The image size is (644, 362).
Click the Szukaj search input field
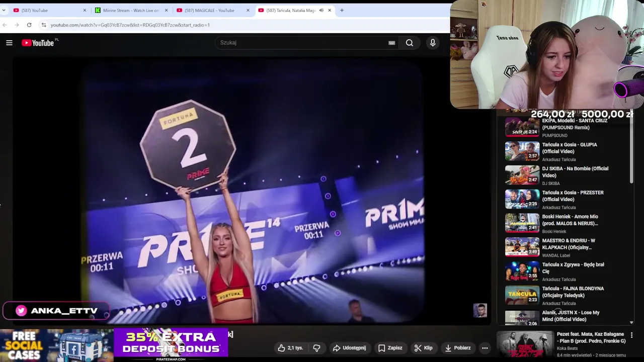pyautogui.click(x=302, y=43)
